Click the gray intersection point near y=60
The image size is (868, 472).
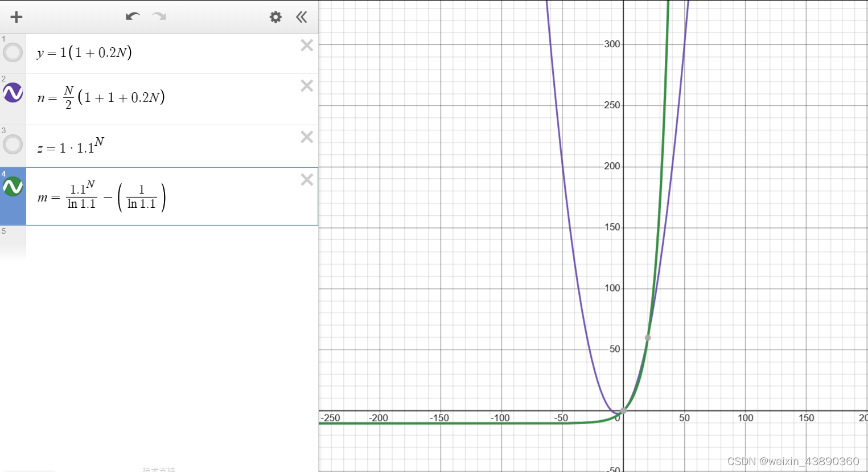point(648,338)
